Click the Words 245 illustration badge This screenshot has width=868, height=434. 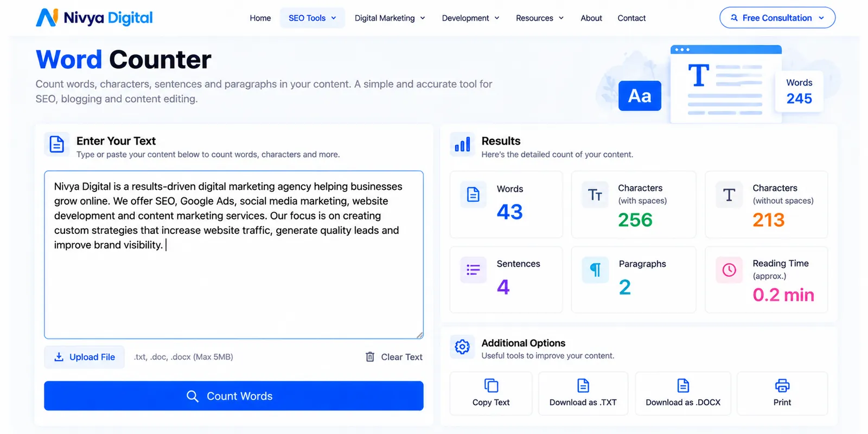(799, 91)
